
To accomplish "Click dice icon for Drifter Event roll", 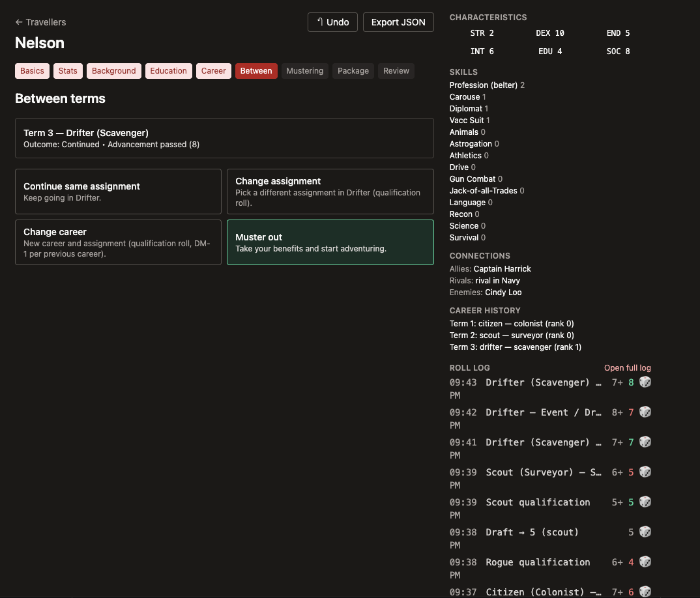I will click(x=645, y=412).
